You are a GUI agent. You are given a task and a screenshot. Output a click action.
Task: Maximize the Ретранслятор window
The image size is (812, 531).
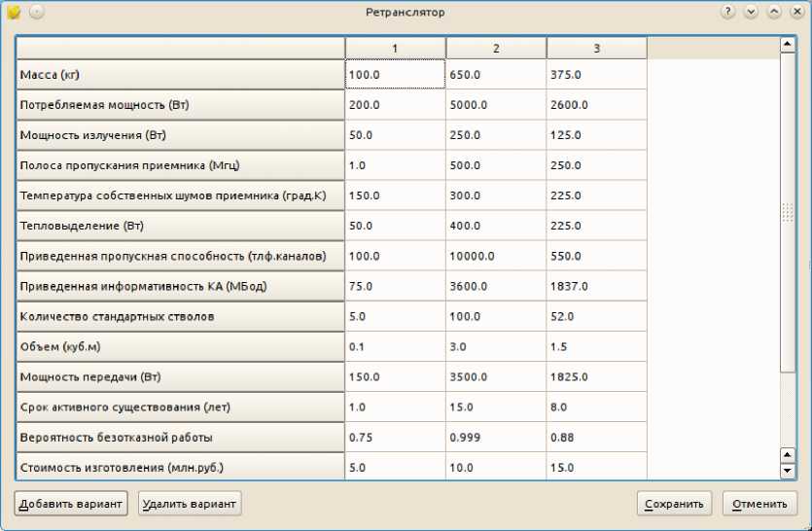pyautogui.click(x=774, y=13)
